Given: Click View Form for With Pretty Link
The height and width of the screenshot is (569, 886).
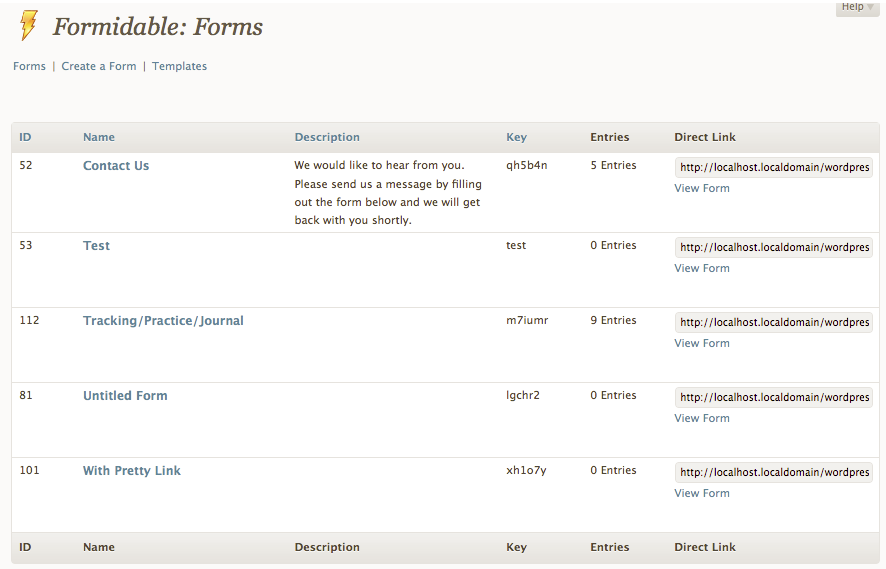Looking at the screenshot, I should coord(702,493).
